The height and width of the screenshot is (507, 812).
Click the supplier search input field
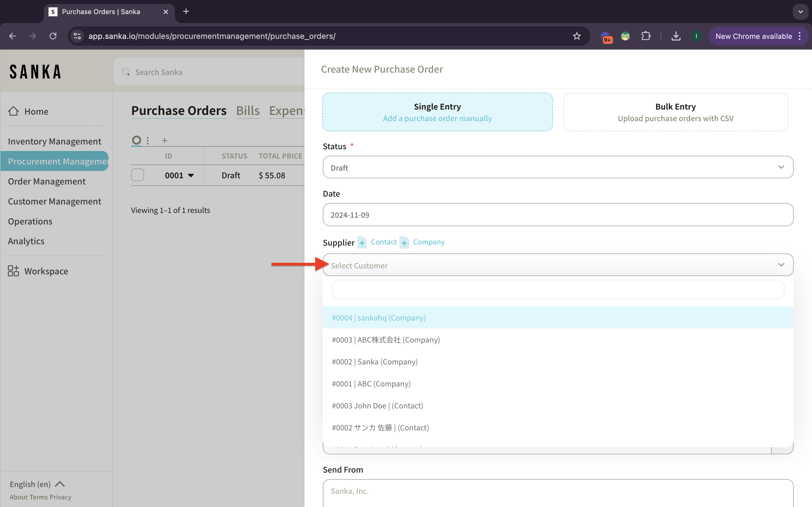tap(558, 289)
